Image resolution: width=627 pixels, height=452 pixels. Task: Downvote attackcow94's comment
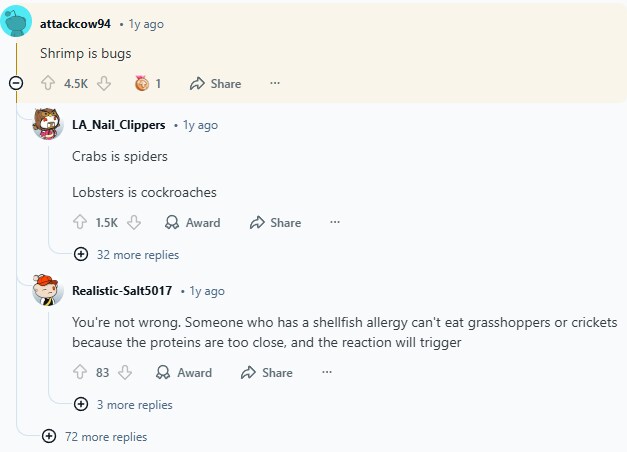point(104,84)
